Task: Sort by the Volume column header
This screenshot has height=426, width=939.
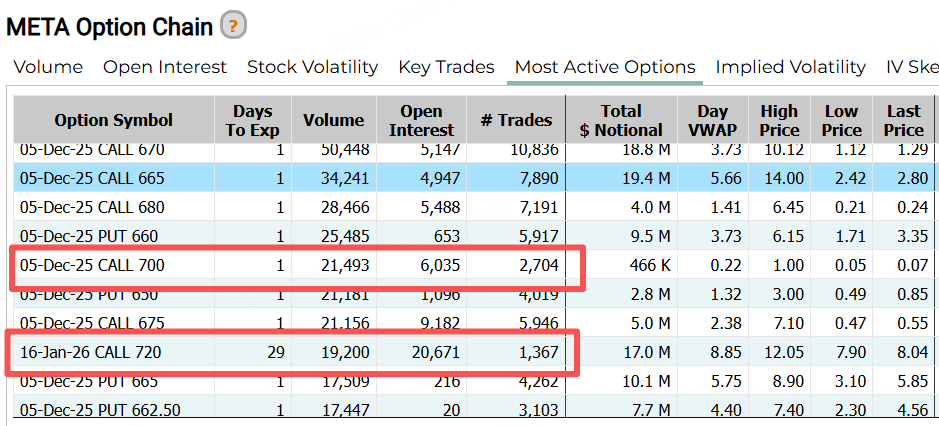Action: [333, 120]
